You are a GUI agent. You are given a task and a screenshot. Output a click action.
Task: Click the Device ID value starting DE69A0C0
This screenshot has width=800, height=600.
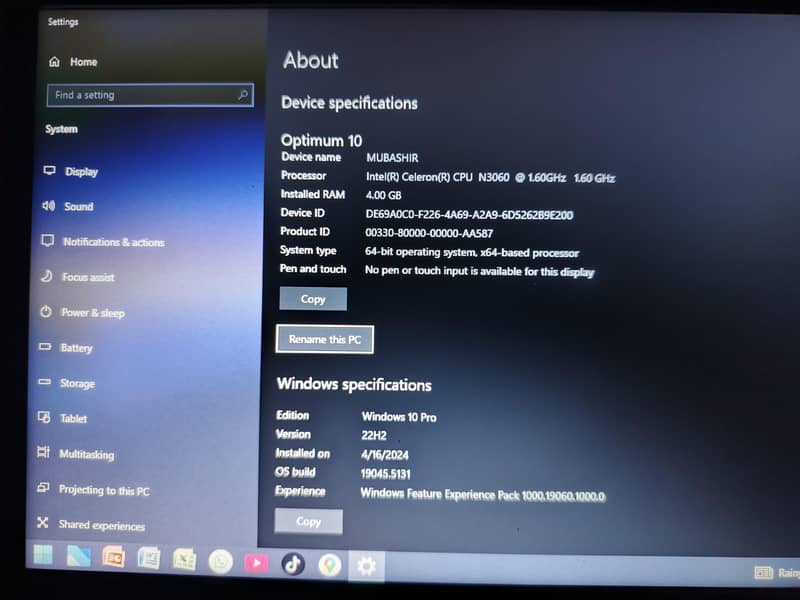pyautogui.click(x=469, y=215)
